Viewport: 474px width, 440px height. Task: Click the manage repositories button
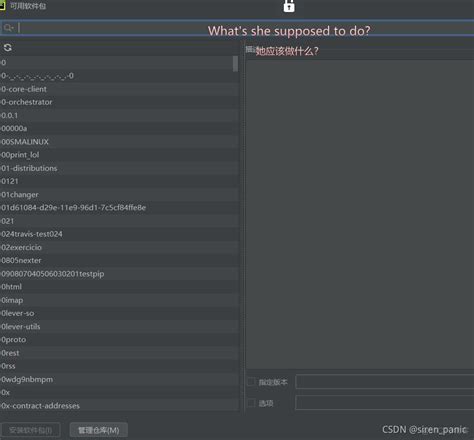click(x=99, y=430)
